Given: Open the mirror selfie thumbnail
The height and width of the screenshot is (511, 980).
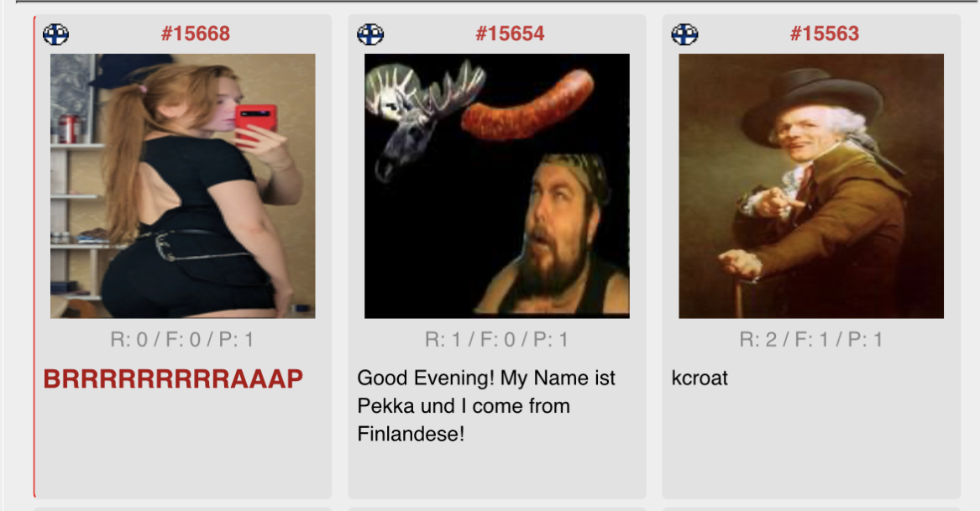Looking at the screenshot, I should tap(182, 186).
